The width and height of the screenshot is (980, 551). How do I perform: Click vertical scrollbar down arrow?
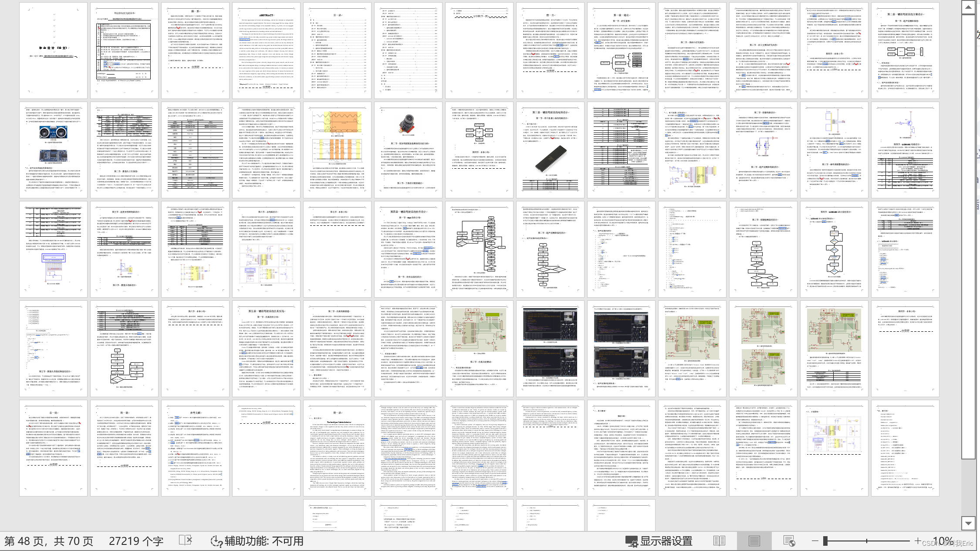pyautogui.click(x=968, y=523)
